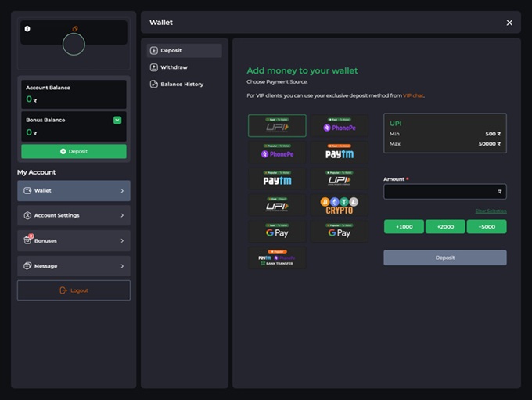Click the profile avatar circle
Screen dimensions: 532x400
pyautogui.click(x=74, y=45)
